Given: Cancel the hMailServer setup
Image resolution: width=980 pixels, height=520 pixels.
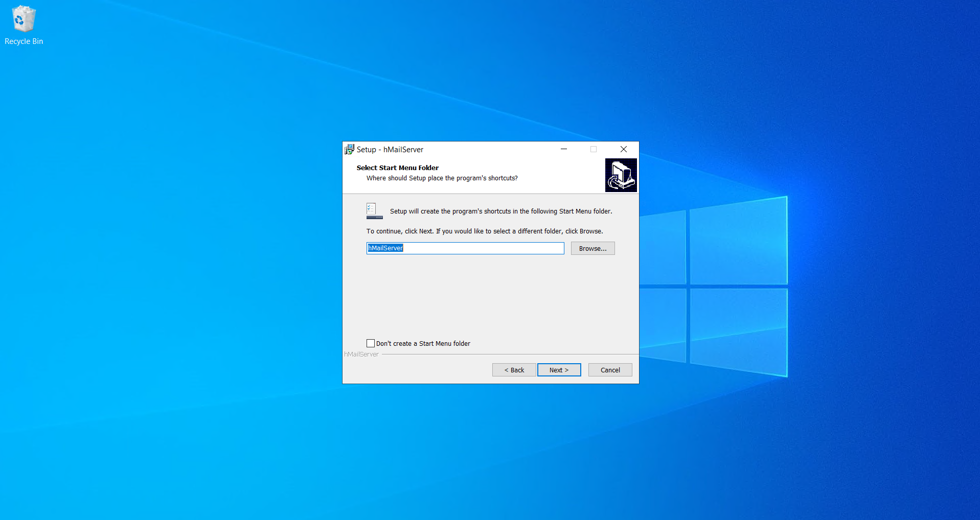Looking at the screenshot, I should (610, 370).
